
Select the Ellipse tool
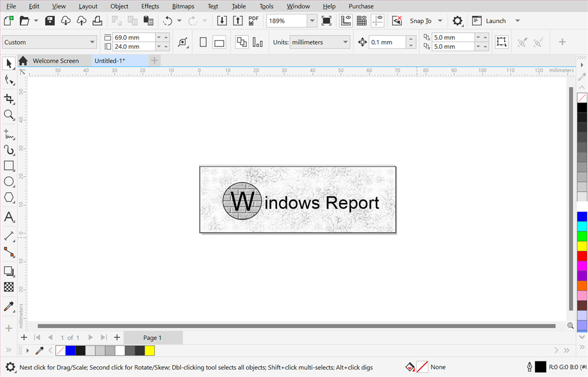click(9, 182)
